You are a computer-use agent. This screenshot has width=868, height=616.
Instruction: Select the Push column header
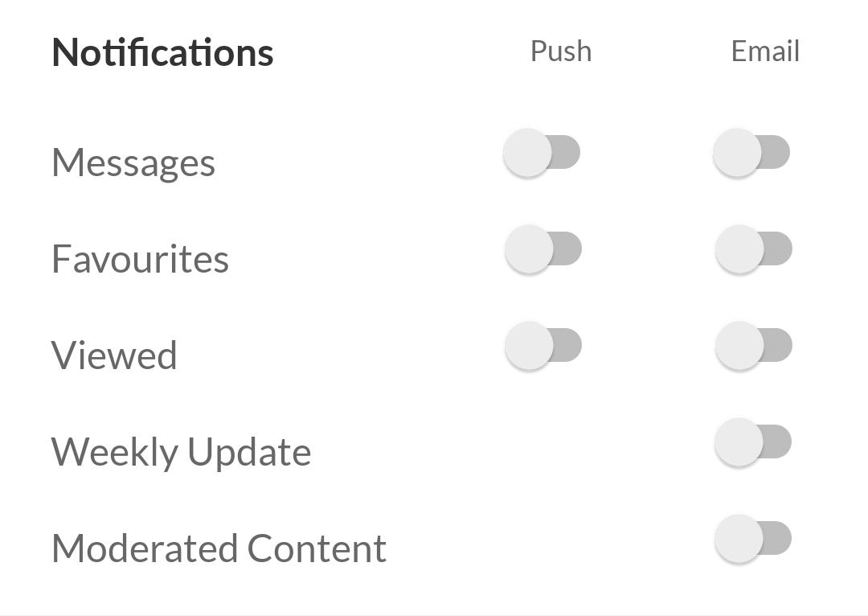561,51
